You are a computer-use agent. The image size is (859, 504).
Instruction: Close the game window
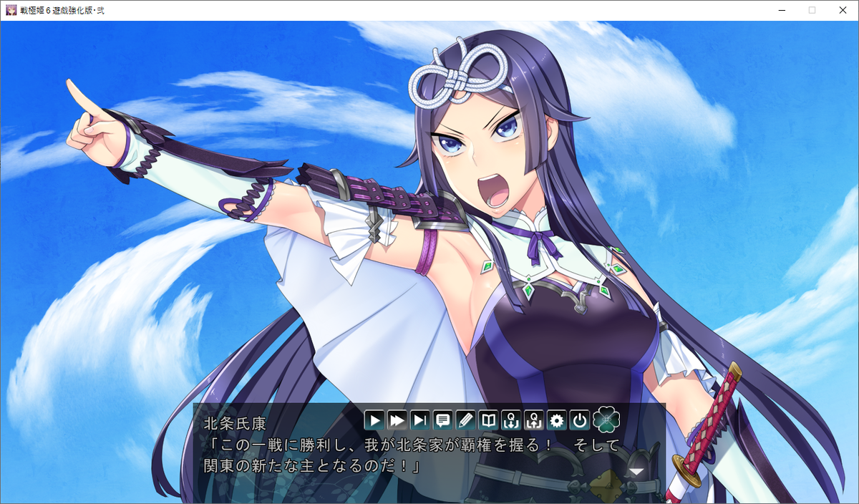click(843, 11)
